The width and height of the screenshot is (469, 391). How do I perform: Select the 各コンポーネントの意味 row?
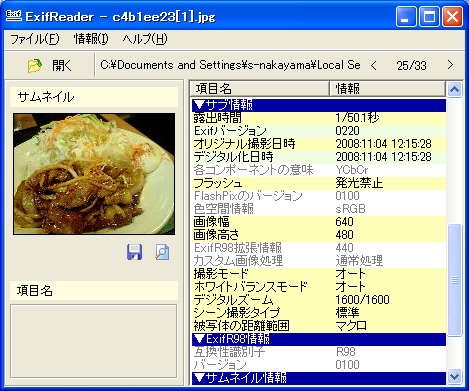click(319, 170)
